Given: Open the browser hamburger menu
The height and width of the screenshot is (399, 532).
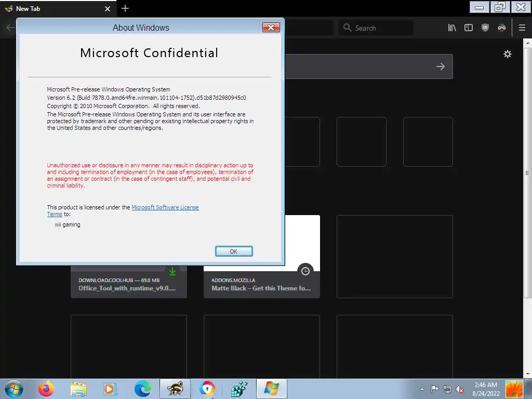Looking at the screenshot, I should [x=522, y=28].
